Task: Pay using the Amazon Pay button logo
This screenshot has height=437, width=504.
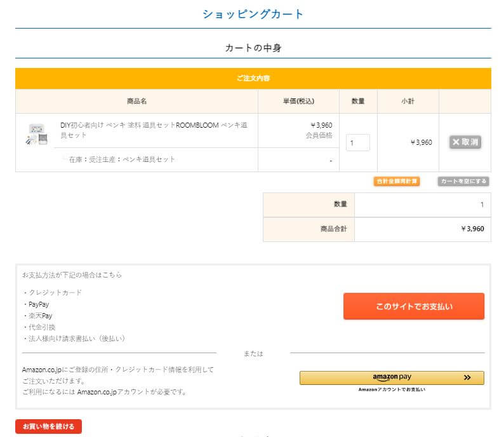Action: (392, 377)
